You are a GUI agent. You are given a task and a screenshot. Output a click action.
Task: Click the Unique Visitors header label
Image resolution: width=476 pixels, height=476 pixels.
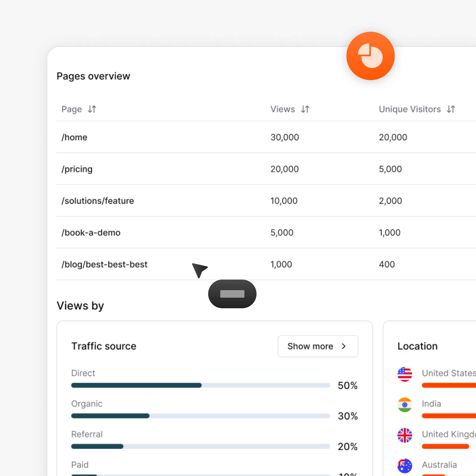[x=410, y=109]
